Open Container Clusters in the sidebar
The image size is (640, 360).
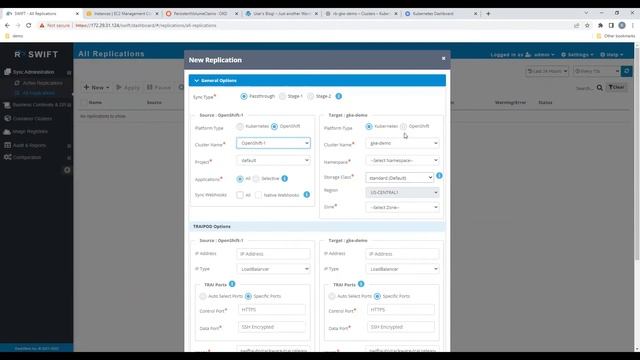(32, 119)
